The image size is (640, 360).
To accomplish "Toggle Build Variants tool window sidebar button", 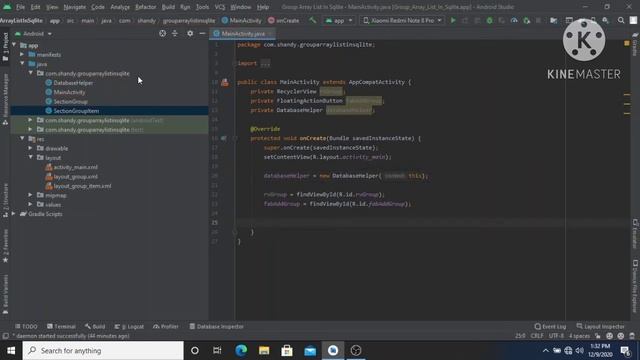I will click(5, 295).
